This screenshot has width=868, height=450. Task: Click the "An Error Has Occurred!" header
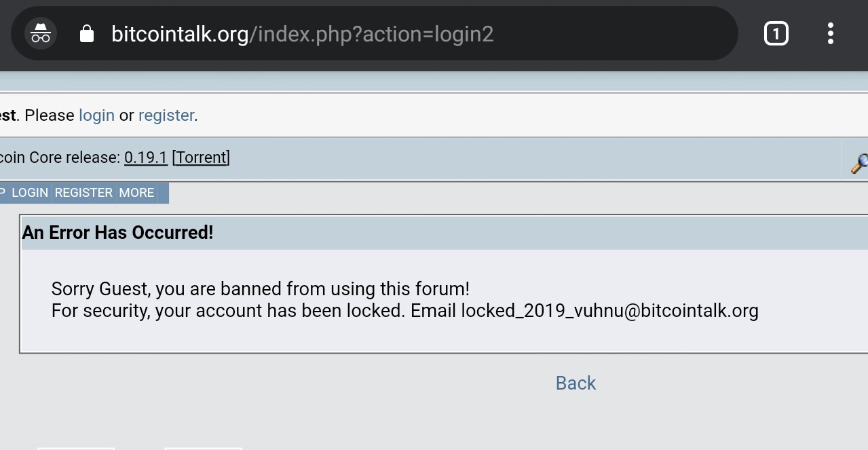[x=117, y=233]
